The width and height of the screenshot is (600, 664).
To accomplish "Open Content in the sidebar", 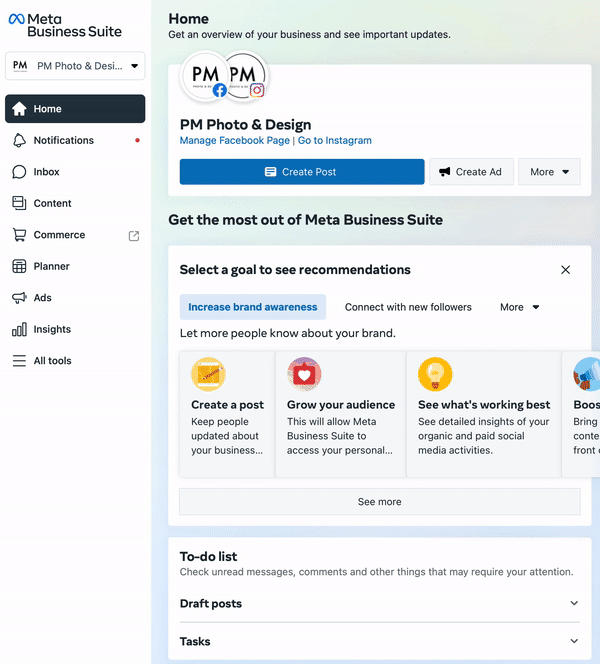I will 75,203.
